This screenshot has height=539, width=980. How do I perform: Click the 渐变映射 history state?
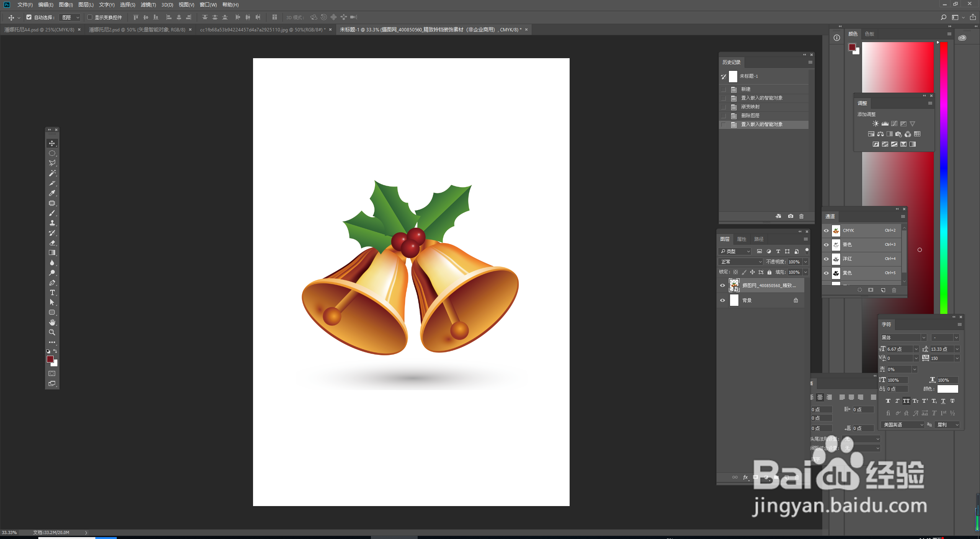[x=750, y=107]
